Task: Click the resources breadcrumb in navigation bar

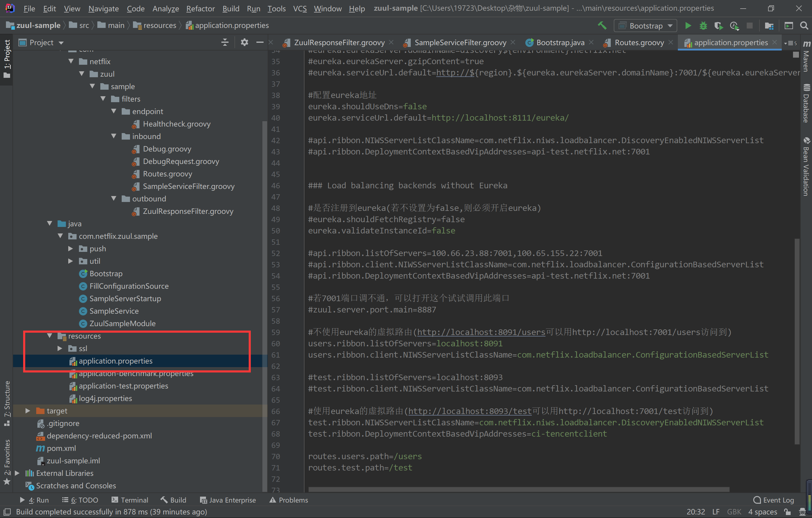Action: [x=155, y=25]
